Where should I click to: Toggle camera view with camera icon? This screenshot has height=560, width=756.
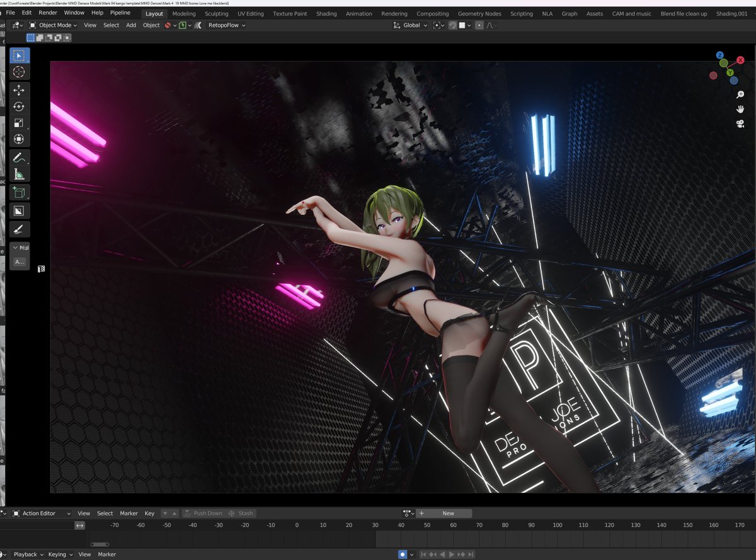[740, 123]
